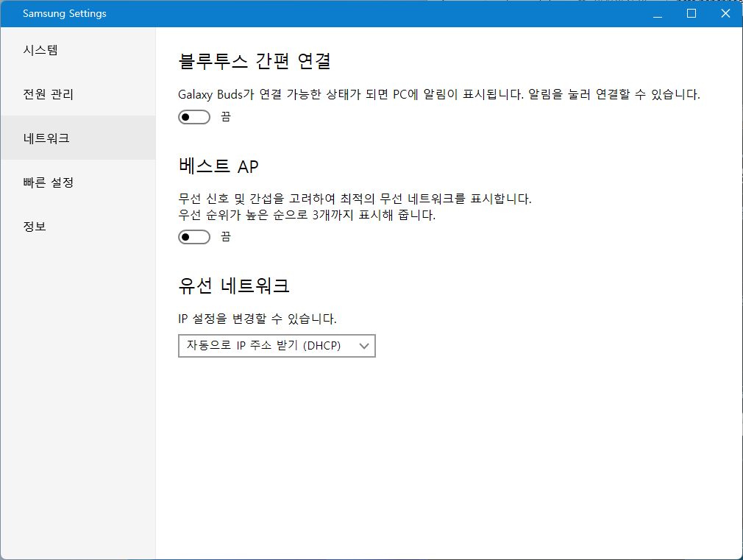Show the 정보 page
The image size is (743, 560).
[35, 227]
